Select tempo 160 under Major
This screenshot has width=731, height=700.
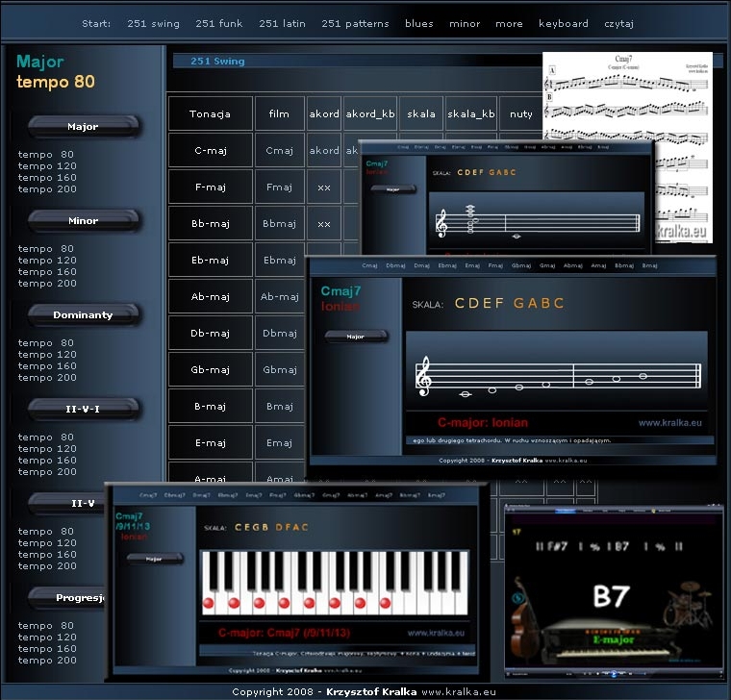point(47,178)
